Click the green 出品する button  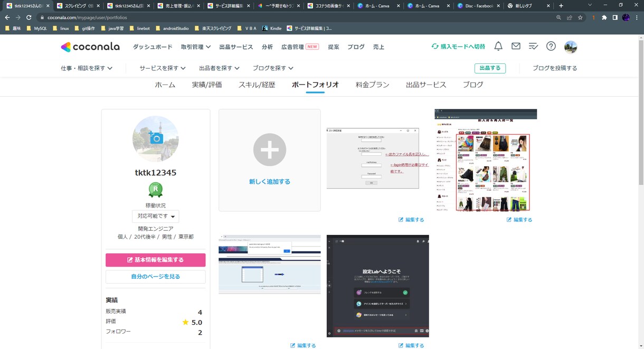click(x=490, y=68)
